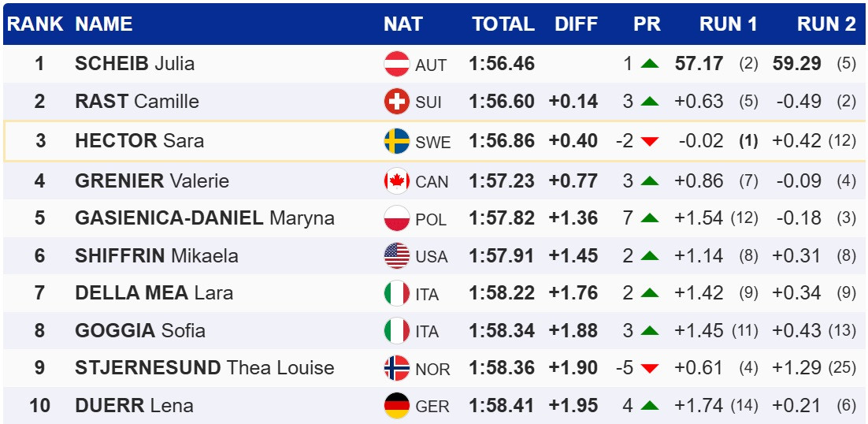The image size is (868, 424).
Task: Click the Switzerland flag icon
Action: point(397,102)
